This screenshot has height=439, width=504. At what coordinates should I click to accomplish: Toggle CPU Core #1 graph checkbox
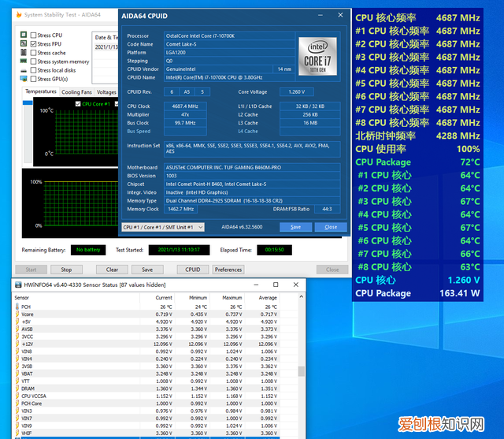78,104
